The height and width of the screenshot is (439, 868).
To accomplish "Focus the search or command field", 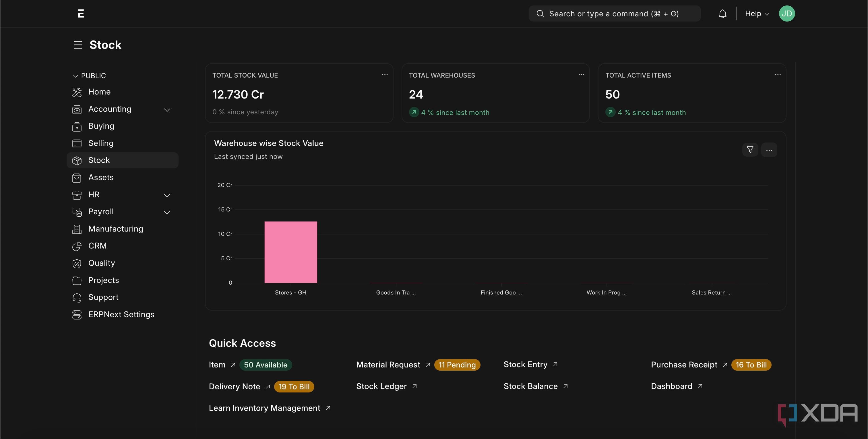I will pyautogui.click(x=615, y=14).
